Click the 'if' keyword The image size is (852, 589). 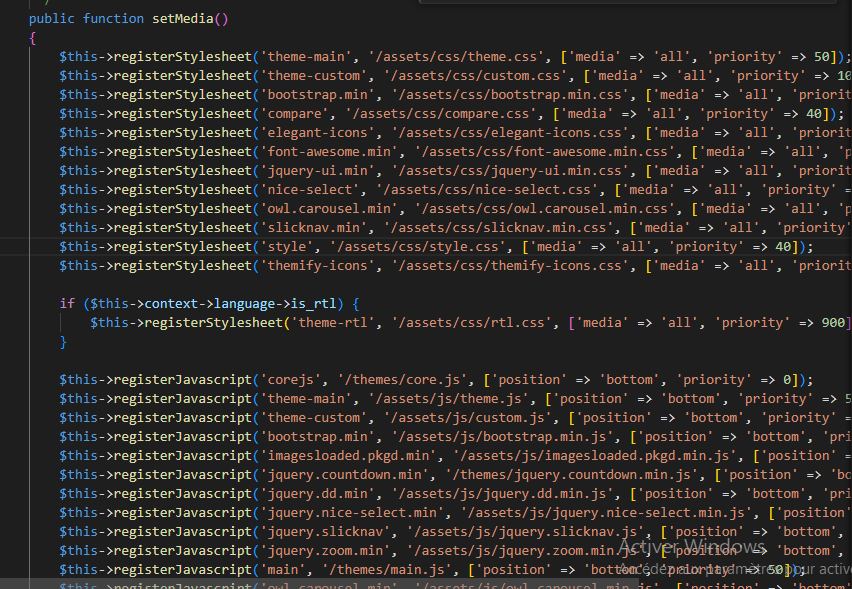[67, 304]
